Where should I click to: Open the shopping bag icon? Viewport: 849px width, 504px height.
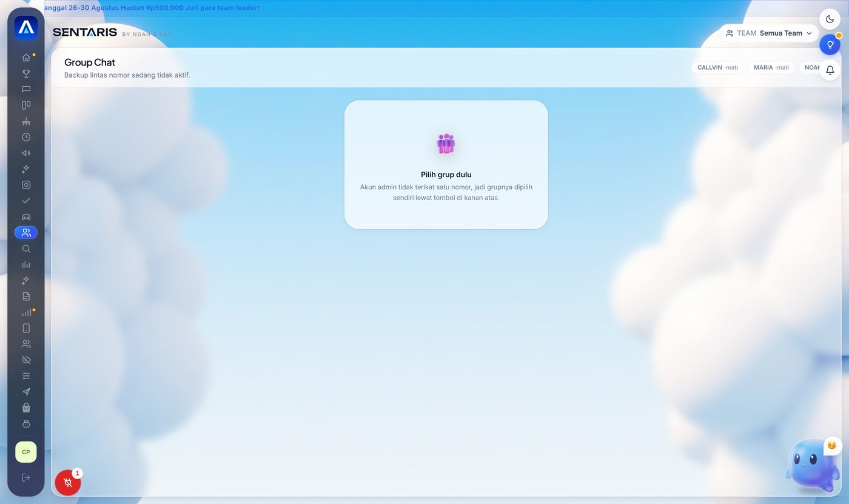(x=26, y=408)
